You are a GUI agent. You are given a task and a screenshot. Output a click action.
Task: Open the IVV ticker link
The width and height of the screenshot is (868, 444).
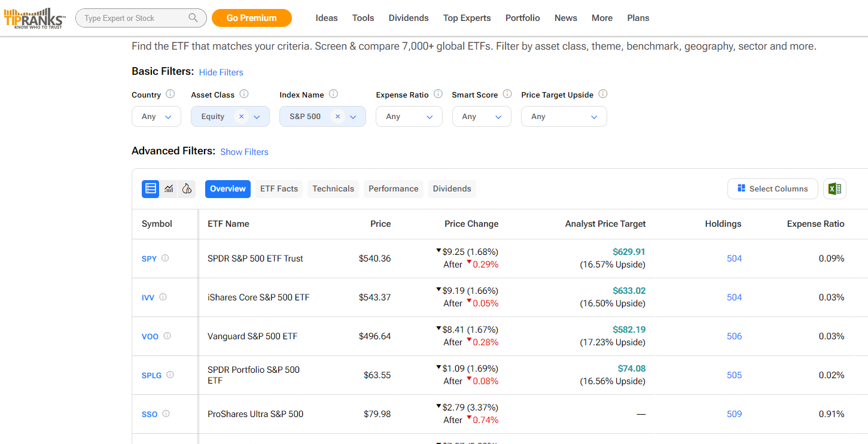point(148,297)
